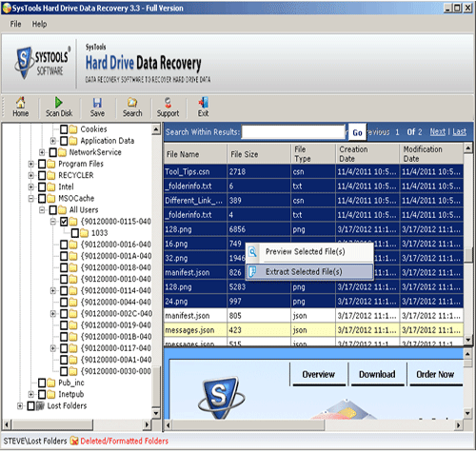Sort by the File Size column header
Image resolution: width=476 pixels, height=452 pixels.
259,154
